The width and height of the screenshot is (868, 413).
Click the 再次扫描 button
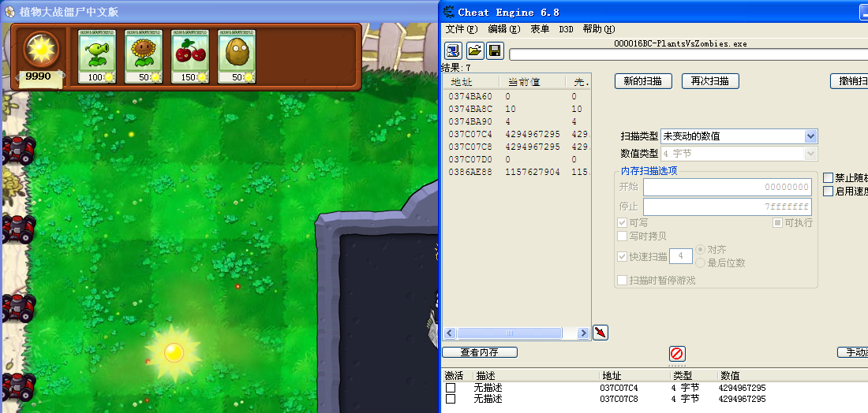click(x=710, y=81)
